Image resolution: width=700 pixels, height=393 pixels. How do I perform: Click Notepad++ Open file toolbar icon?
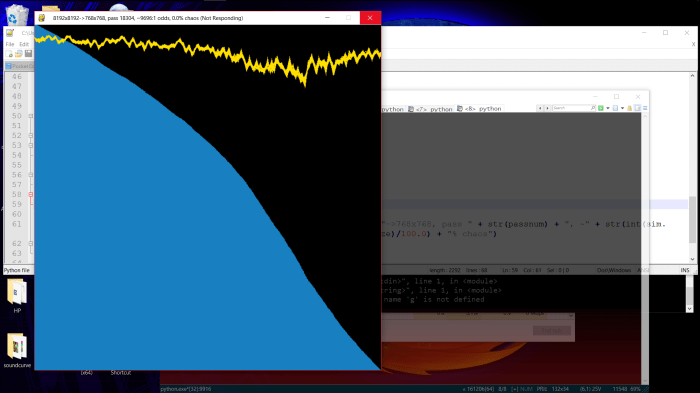click(18, 54)
